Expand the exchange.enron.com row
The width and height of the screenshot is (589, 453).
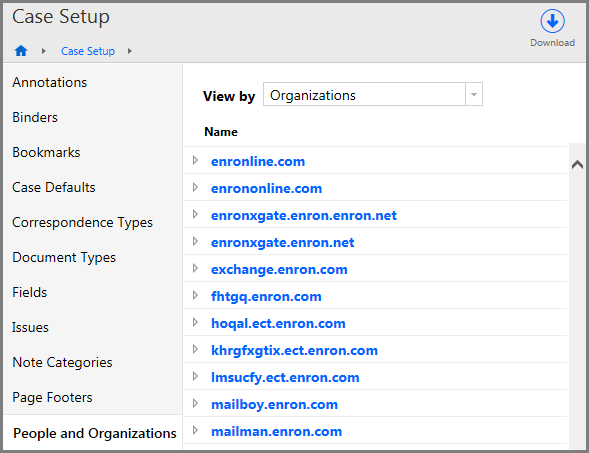click(195, 269)
